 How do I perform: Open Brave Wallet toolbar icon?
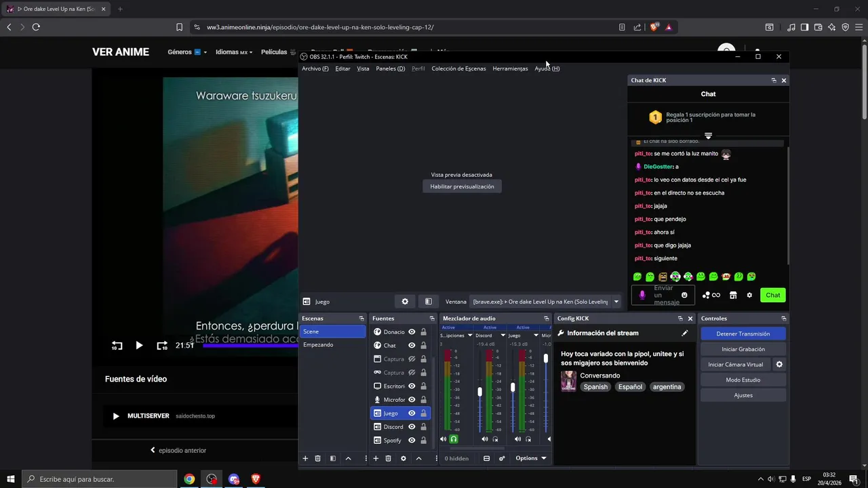coord(818,27)
